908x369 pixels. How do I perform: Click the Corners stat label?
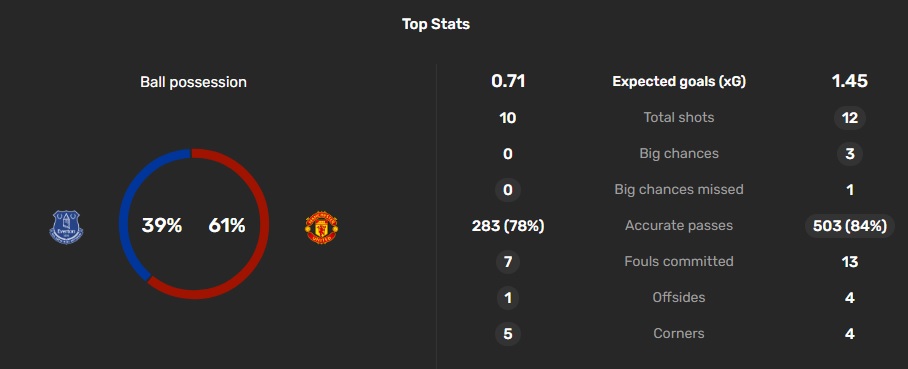679,333
